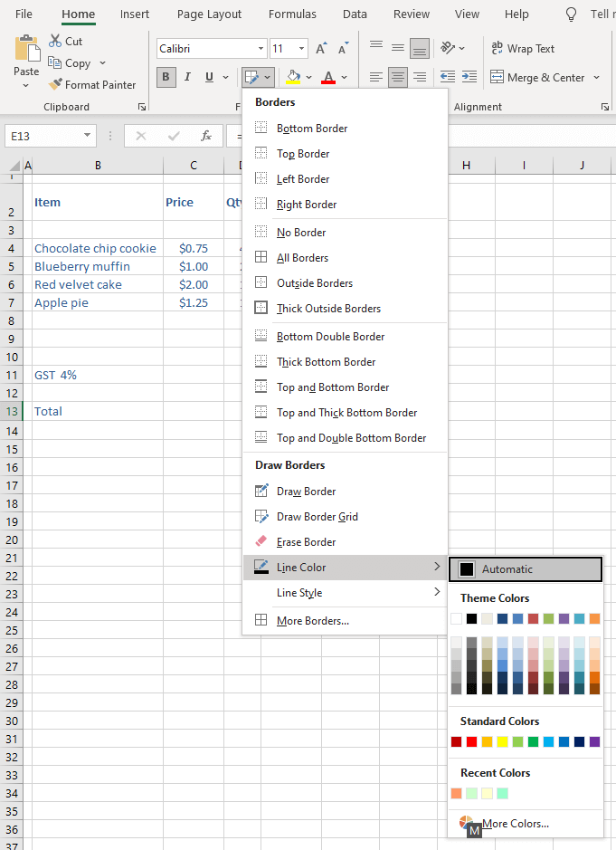Choose the Draw Border pencil icon
This screenshot has height=850, width=616.
tap(261, 492)
